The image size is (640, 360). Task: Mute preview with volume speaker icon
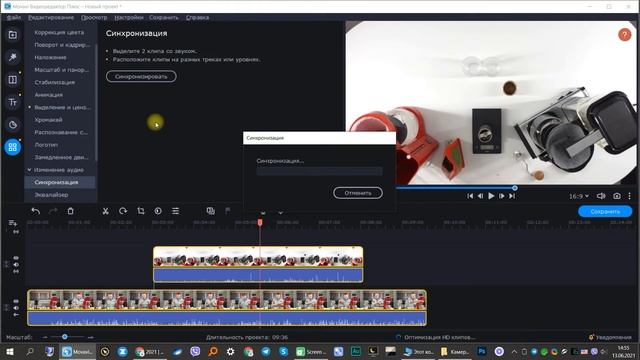601,196
